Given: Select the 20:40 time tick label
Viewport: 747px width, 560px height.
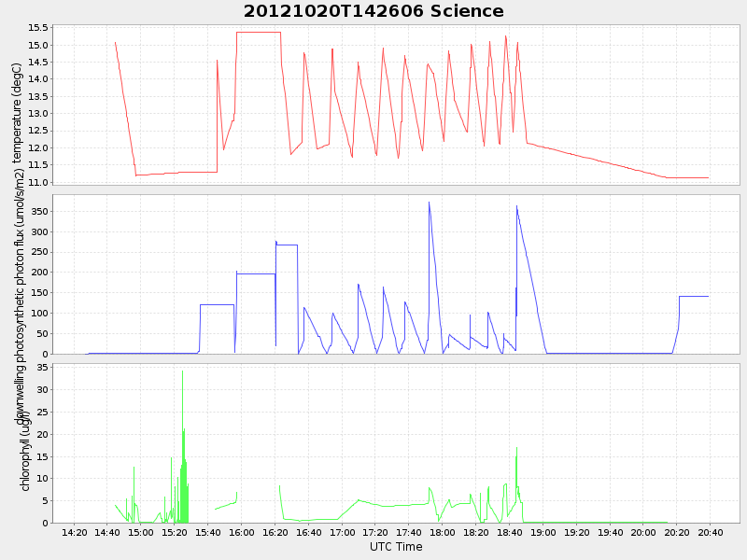Looking at the screenshot, I should (711, 532).
